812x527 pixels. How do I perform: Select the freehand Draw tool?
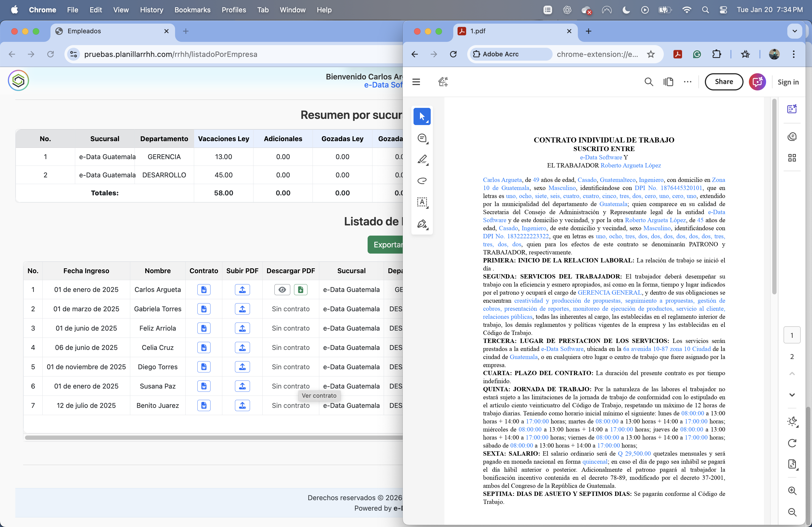point(422,181)
